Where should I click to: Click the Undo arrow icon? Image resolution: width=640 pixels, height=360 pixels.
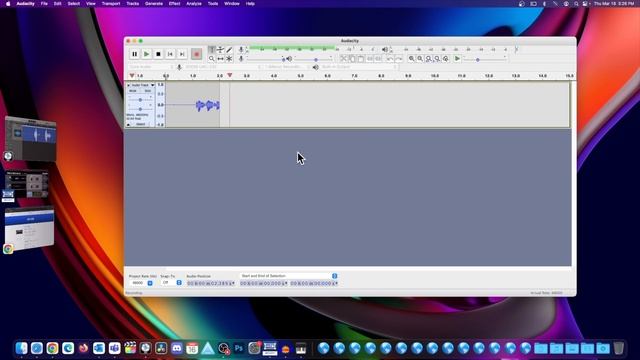[x=390, y=59]
